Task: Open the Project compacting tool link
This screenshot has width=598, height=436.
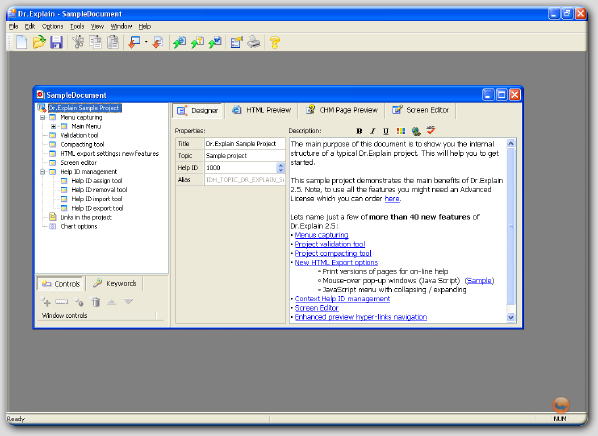Action: coord(333,253)
